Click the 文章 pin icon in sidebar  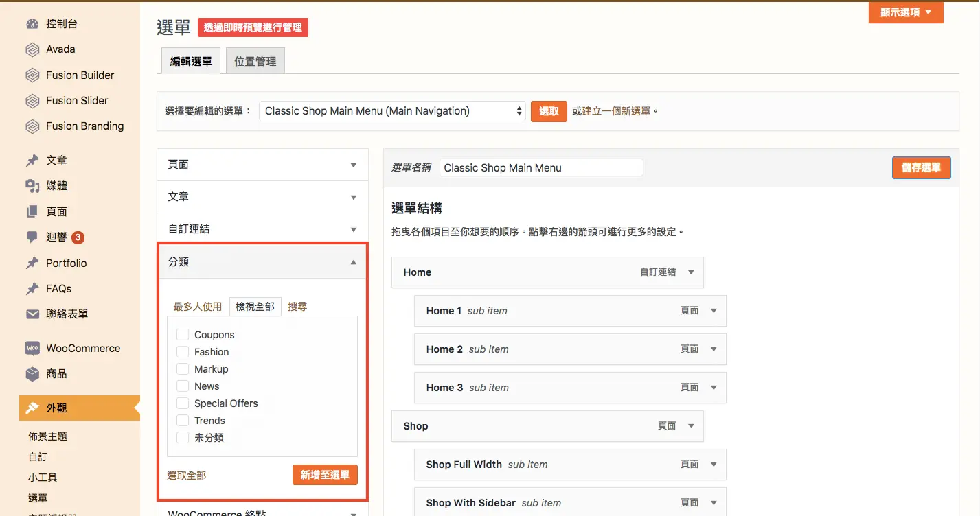click(32, 161)
